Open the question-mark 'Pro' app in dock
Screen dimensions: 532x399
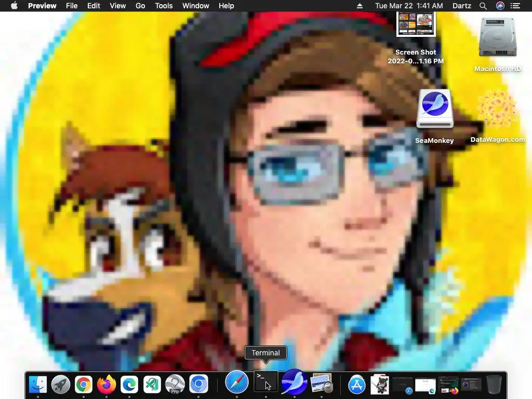[x=175, y=384]
